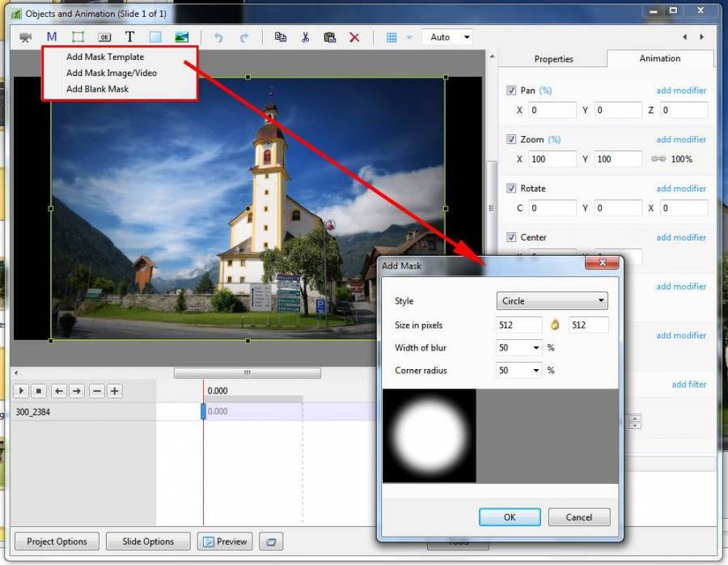
Task: Click the Add Image toolbar icon
Action: tap(181, 37)
